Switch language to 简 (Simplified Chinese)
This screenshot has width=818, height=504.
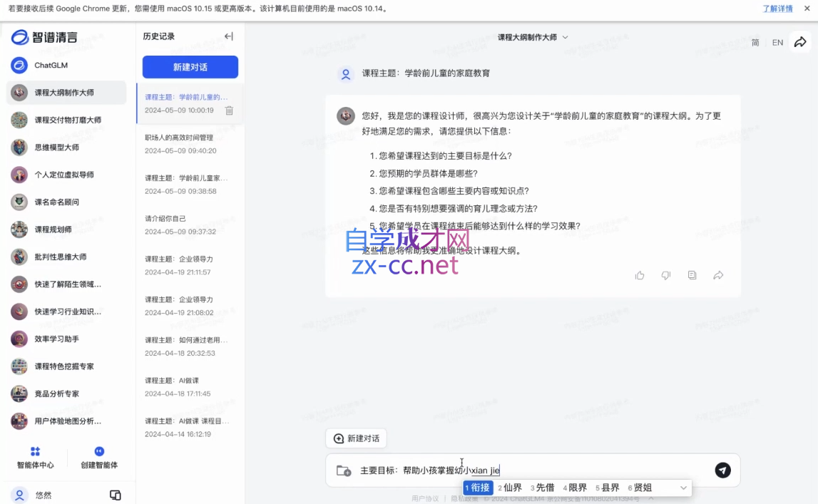tap(755, 43)
